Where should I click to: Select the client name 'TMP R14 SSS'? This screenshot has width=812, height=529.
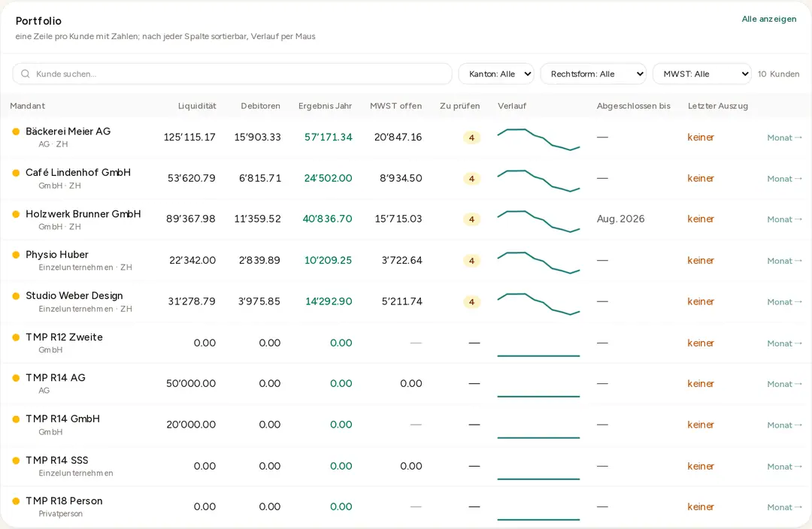point(57,460)
